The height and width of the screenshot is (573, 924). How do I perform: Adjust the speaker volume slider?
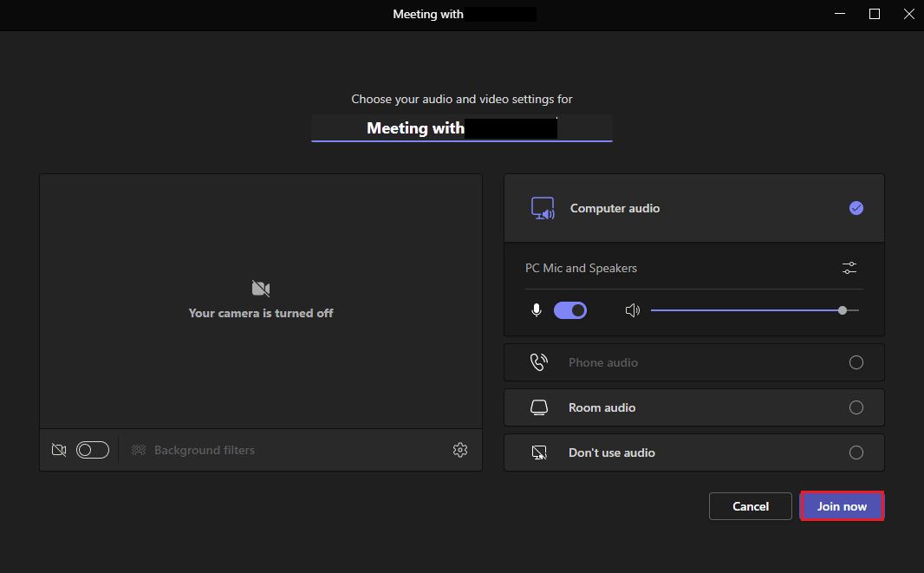(x=755, y=310)
